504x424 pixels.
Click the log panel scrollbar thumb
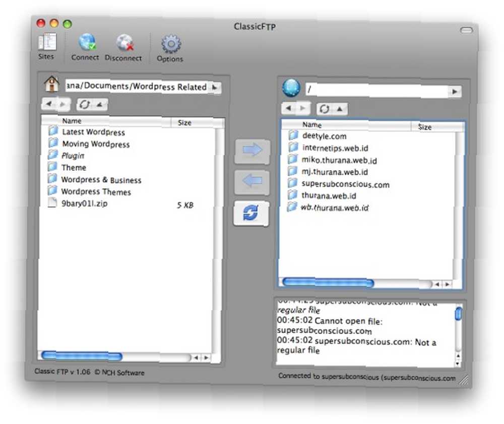click(459, 314)
